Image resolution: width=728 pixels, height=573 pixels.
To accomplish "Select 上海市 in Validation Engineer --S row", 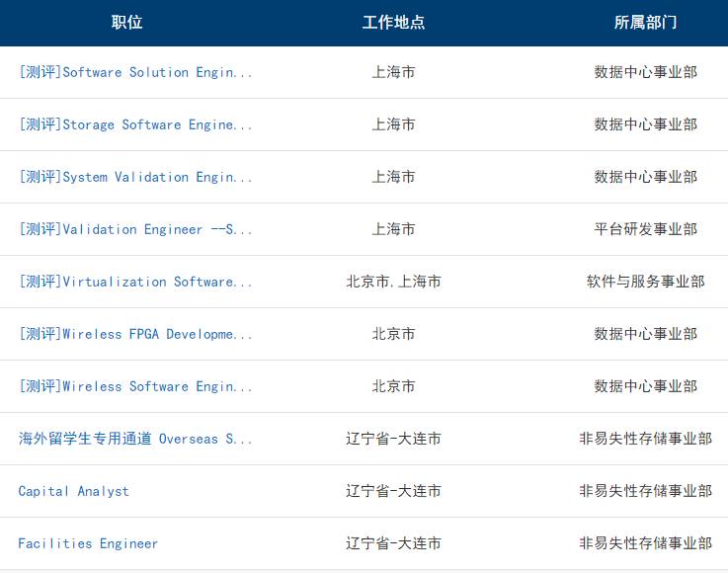I will 393,229.
